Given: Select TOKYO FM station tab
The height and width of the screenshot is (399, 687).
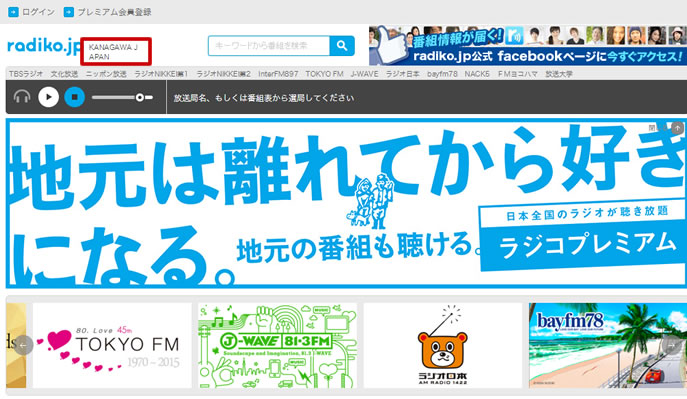Looking at the screenshot, I should point(324,74).
